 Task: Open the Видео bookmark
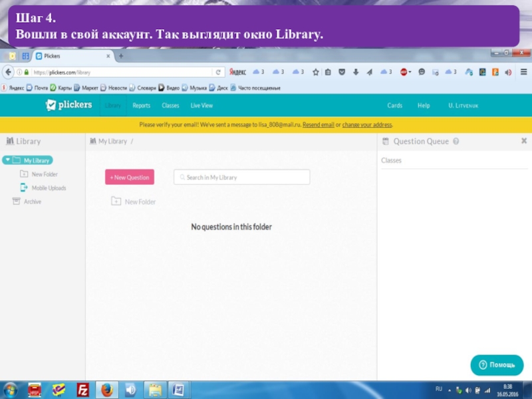(169, 88)
